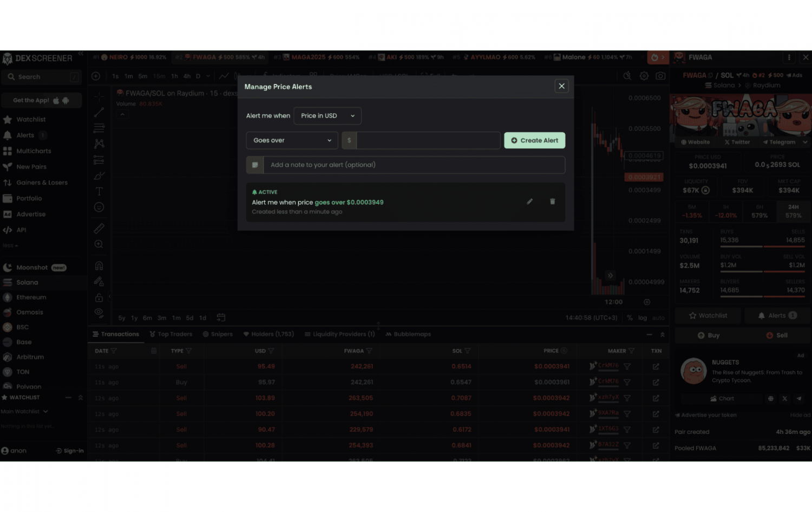The height and width of the screenshot is (512, 812).
Task: Expand the 'Goes over' condition dropdown
Action: 292,140
